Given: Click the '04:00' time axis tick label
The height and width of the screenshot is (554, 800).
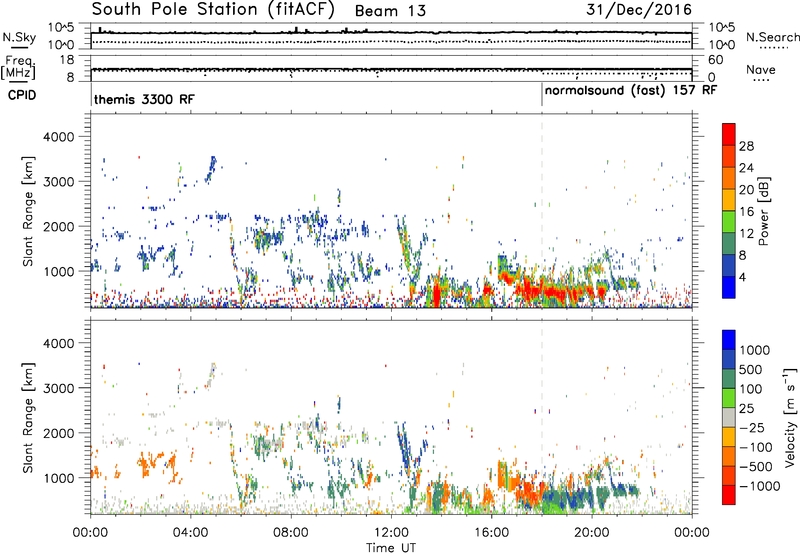Looking at the screenshot, I should pyautogui.click(x=191, y=533).
